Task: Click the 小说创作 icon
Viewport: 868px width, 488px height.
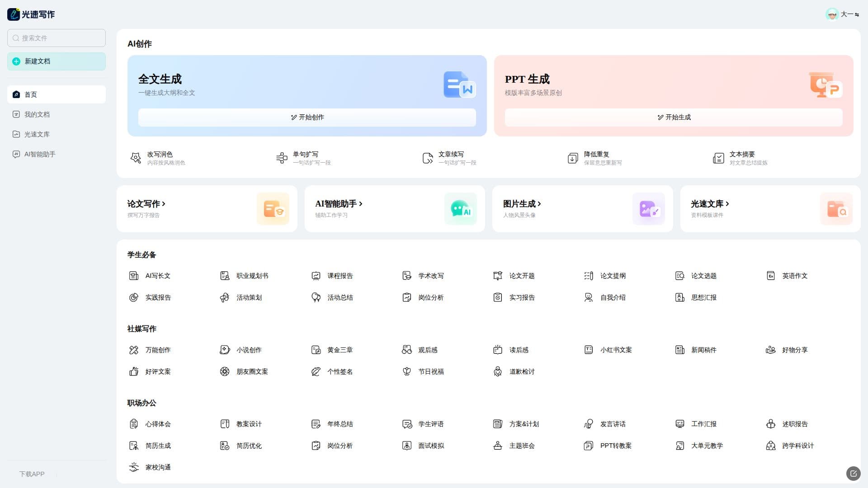Action: (225, 350)
